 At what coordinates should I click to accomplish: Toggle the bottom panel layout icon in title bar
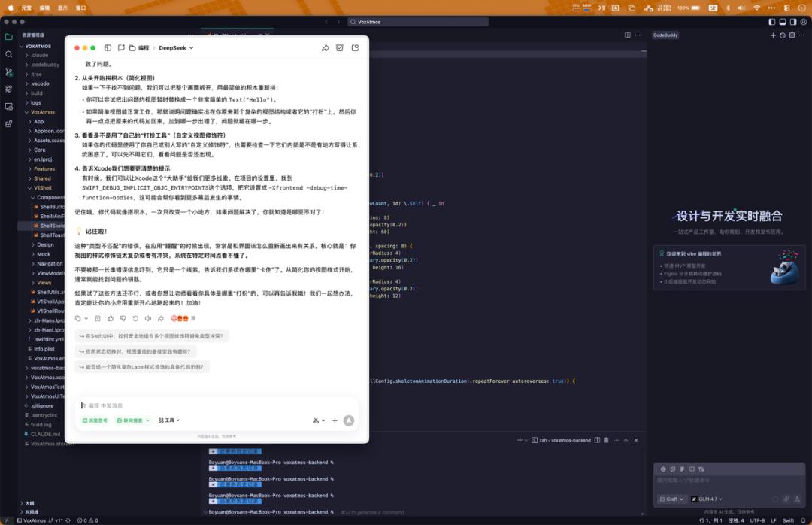click(783, 22)
